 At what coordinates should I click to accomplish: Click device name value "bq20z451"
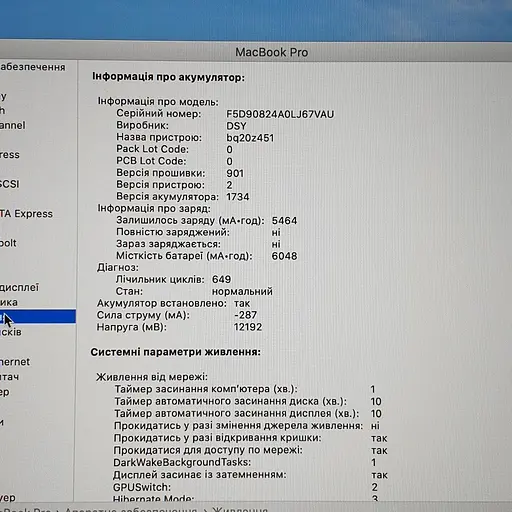[250, 138]
